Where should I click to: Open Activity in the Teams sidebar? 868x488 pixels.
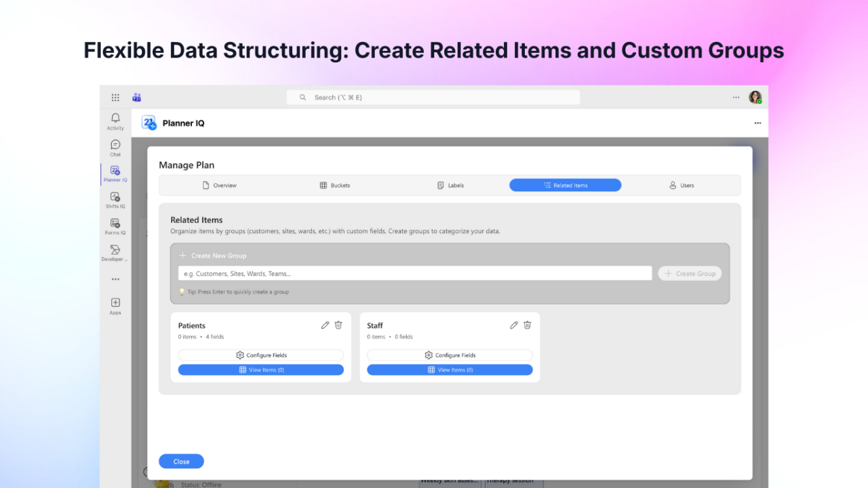point(115,122)
